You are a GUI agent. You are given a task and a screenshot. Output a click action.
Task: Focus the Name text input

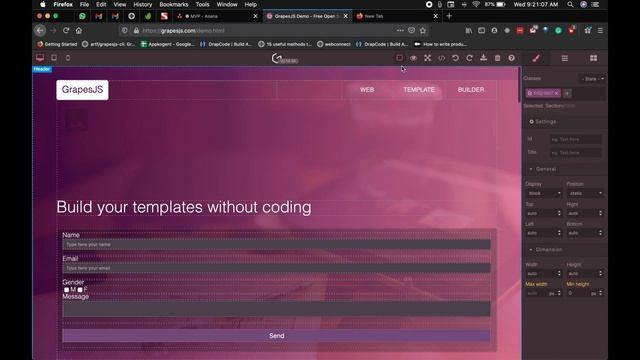pyautogui.click(x=276, y=244)
